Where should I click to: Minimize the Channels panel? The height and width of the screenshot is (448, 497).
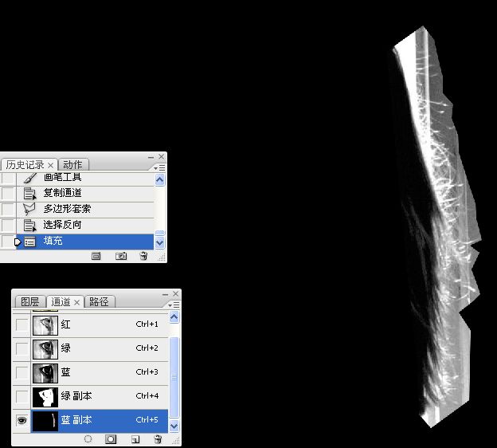pos(165,294)
